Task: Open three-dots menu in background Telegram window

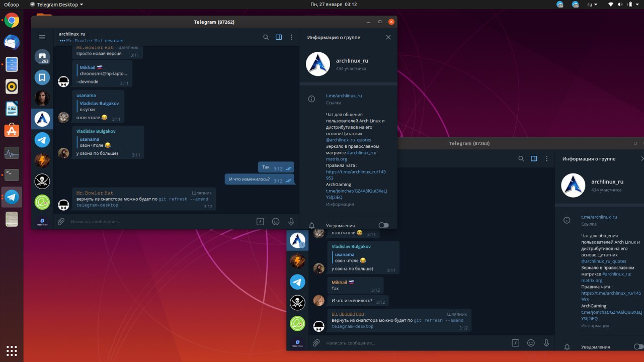Action: [546, 158]
